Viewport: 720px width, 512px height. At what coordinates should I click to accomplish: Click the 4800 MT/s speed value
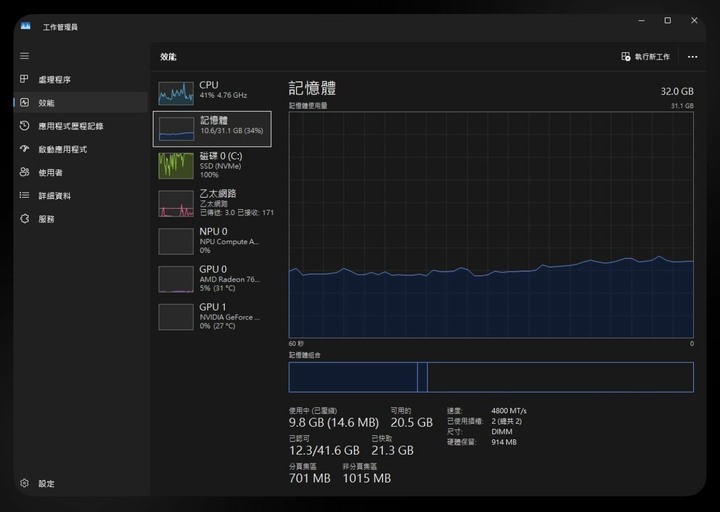[x=509, y=411]
